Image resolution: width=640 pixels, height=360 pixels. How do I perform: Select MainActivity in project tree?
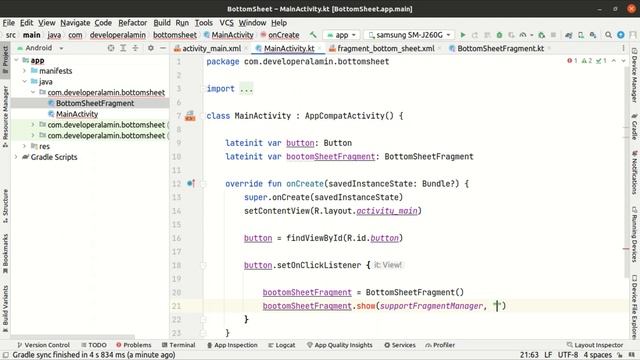77,114
